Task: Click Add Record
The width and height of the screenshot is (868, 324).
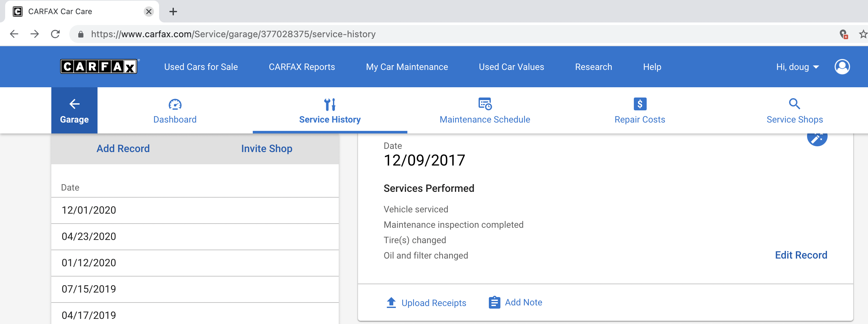Action: coord(123,148)
